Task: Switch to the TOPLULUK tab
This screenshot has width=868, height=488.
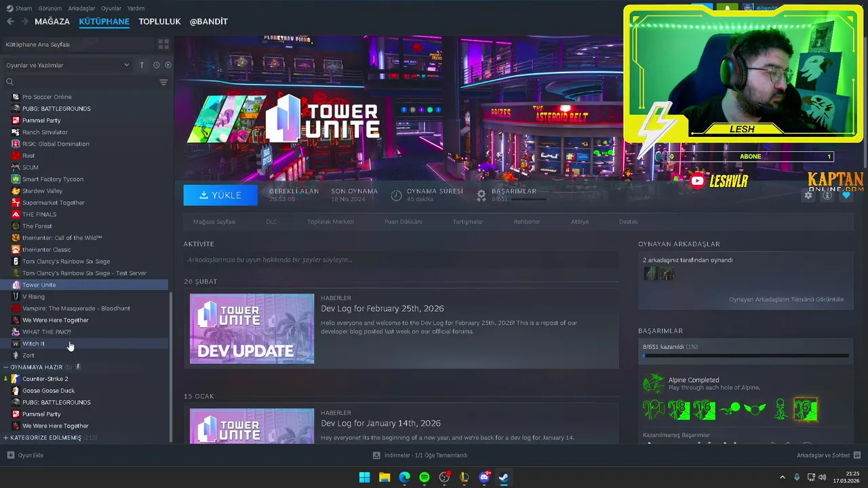Action: pyautogui.click(x=159, y=22)
